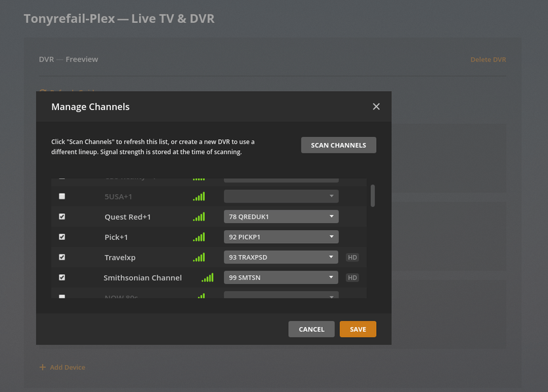Enable the 5USA+1 channel checkbox
This screenshot has width=548, height=392.
tap(62, 196)
